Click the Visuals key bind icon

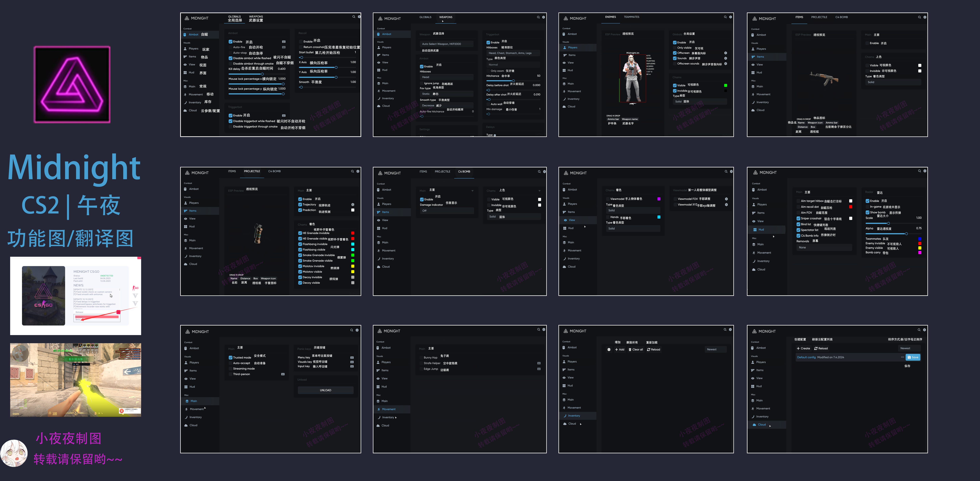(x=352, y=362)
